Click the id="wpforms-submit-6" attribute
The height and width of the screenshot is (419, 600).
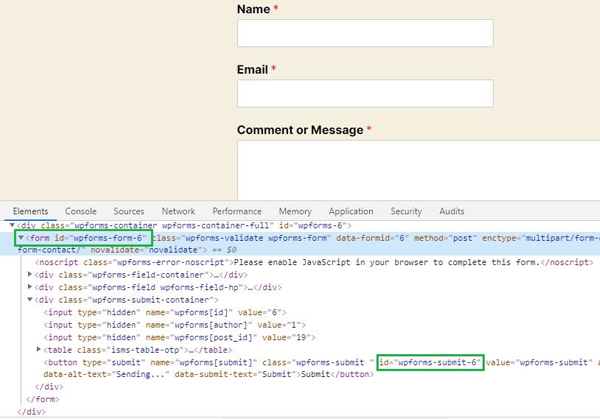pos(430,362)
